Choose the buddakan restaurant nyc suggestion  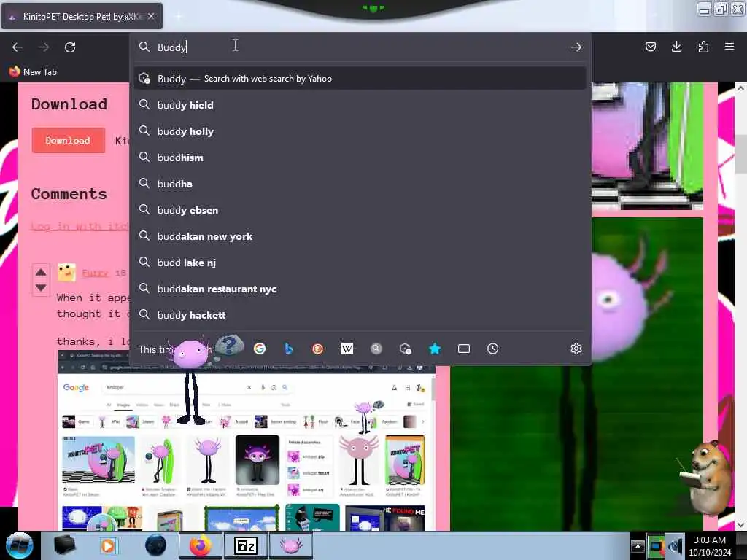(x=360, y=289)
